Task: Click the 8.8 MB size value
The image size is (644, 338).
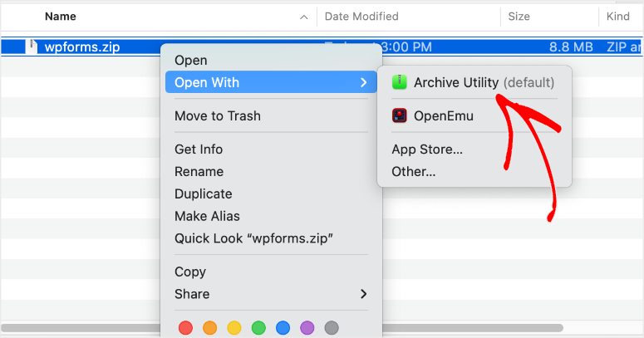Action: point(571,47)
